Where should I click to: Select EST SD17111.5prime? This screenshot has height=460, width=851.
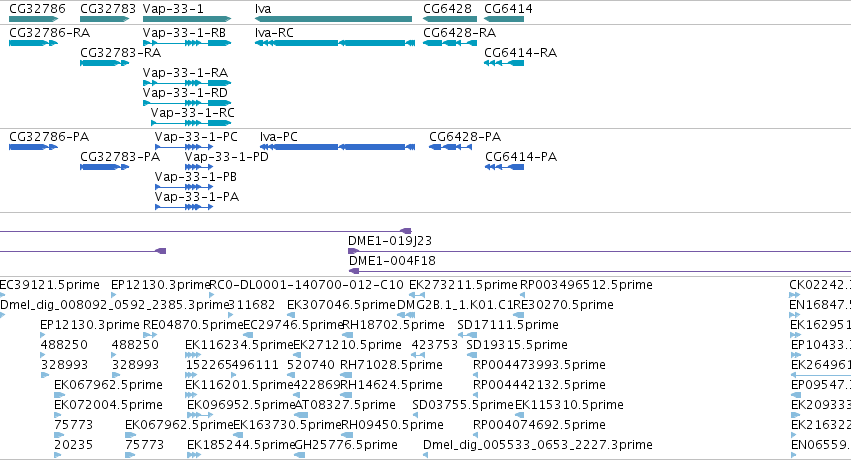tap(467, 335)
